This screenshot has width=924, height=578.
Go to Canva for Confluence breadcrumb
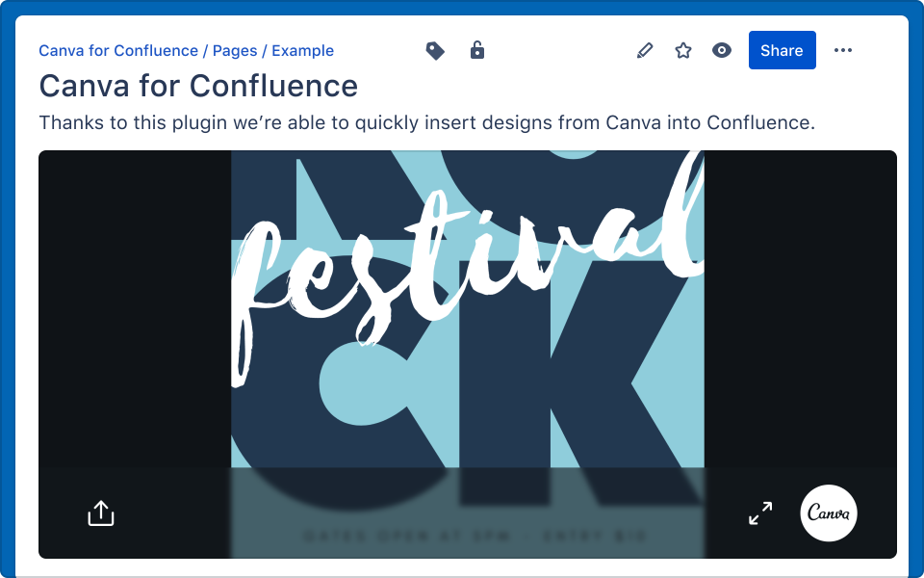[x=117, y=51]
